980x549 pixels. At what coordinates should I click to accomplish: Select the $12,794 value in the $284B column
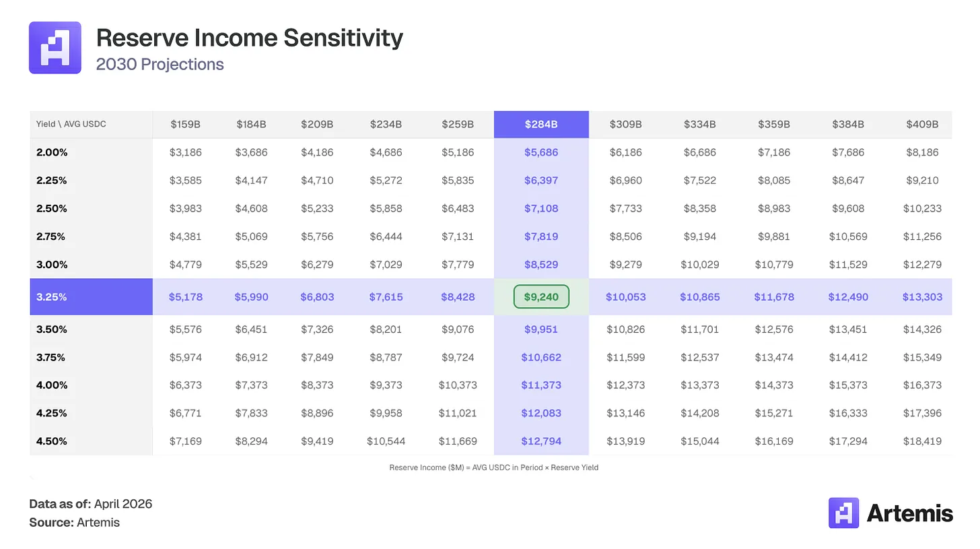pyautogui.click(x=541, y=441)
